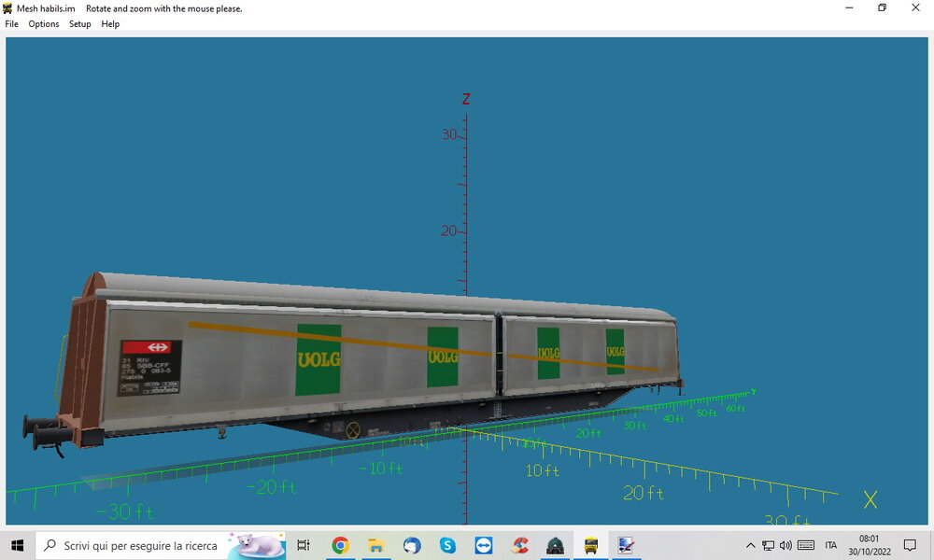Open CCleaner from the taskbar
Screen dimensions: 934x560
click(519, 545)
